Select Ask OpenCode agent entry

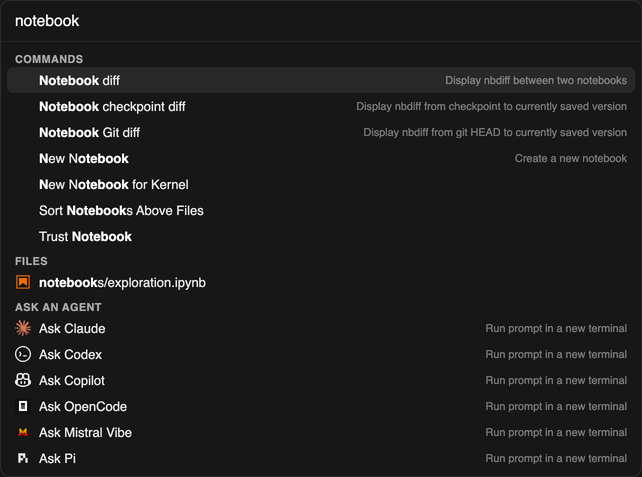coord(321,406)
